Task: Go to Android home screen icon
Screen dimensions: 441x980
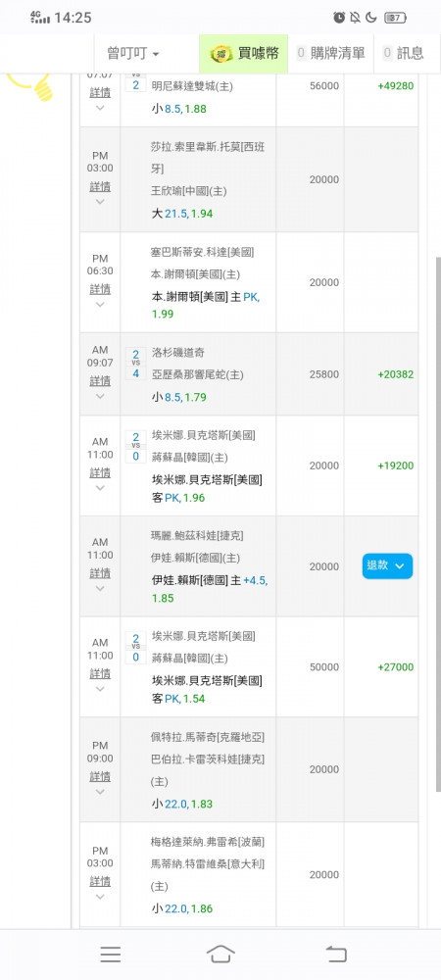Action: coord(220,954)
